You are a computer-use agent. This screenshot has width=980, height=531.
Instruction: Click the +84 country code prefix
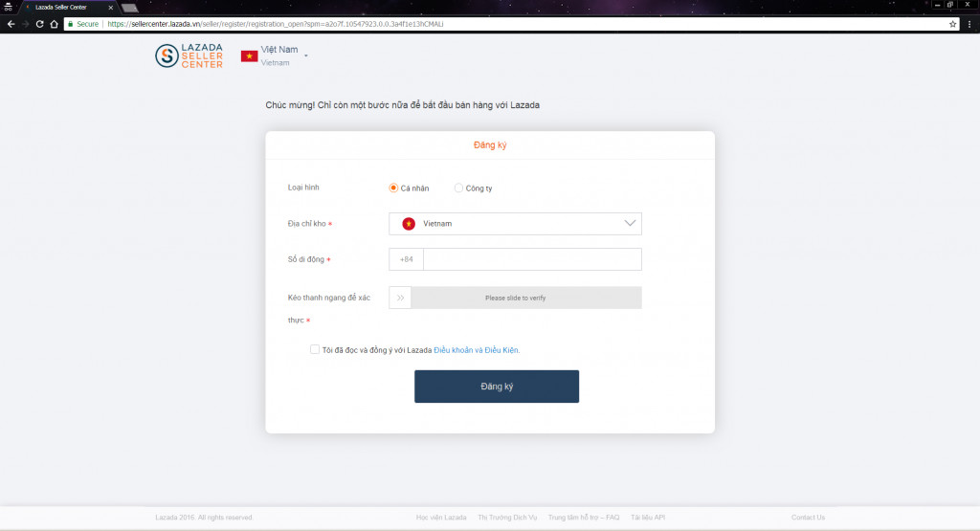[406, 259]
